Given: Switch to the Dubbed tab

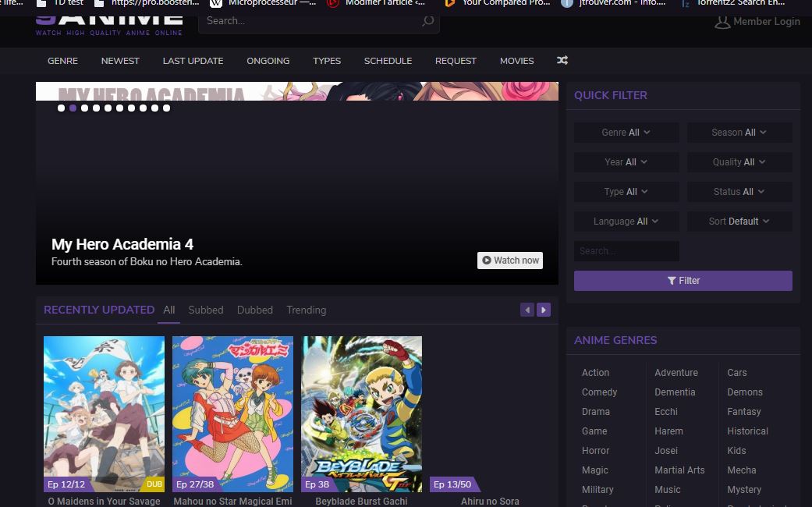Looking at the screenshot, I should 255,310.
